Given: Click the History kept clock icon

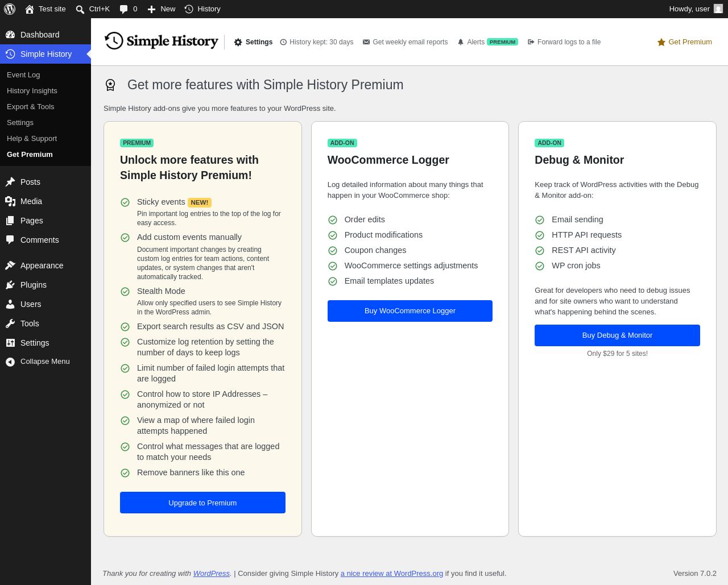Looking at the screenshot, I should point(283,42).
